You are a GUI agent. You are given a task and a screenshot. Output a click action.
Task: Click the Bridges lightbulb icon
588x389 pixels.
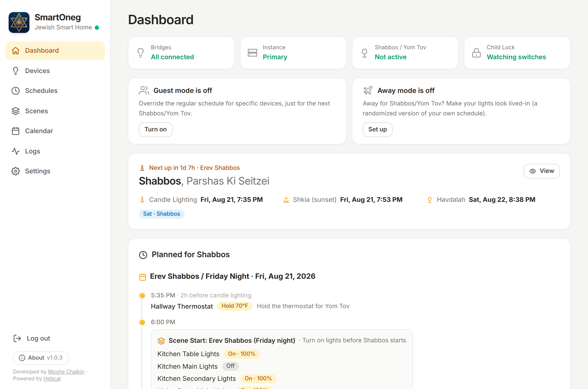click(141, 53)
